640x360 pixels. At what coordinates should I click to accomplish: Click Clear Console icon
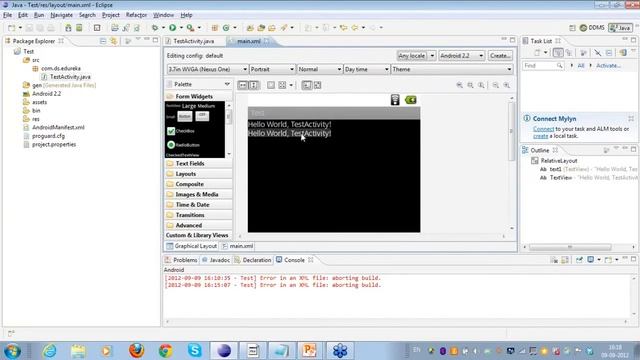pos(554,260)
